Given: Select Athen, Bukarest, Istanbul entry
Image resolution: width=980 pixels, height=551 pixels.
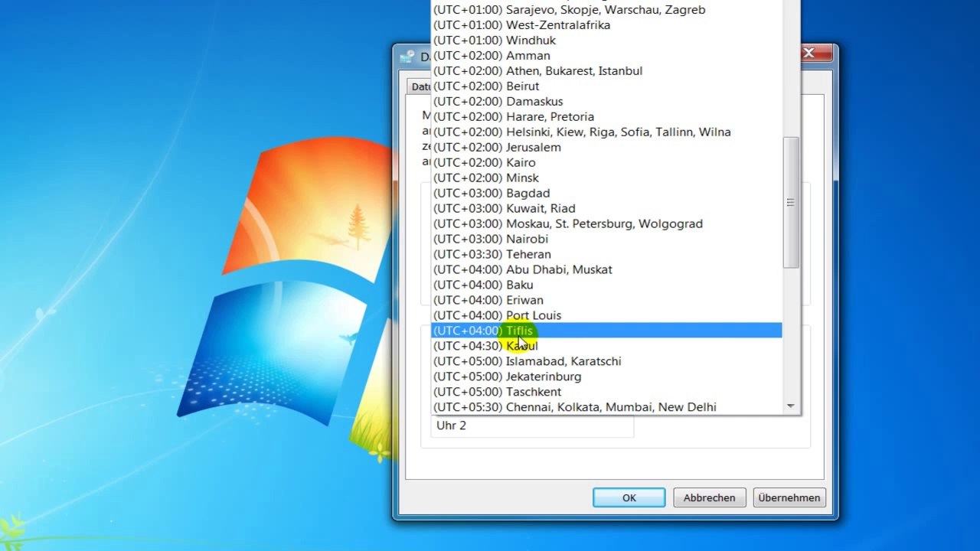Looking at the screenshot, I should click(x=606, y=71).
